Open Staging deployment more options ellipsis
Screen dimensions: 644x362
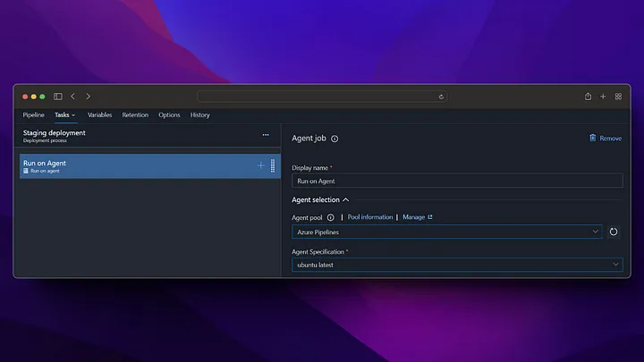266,135
